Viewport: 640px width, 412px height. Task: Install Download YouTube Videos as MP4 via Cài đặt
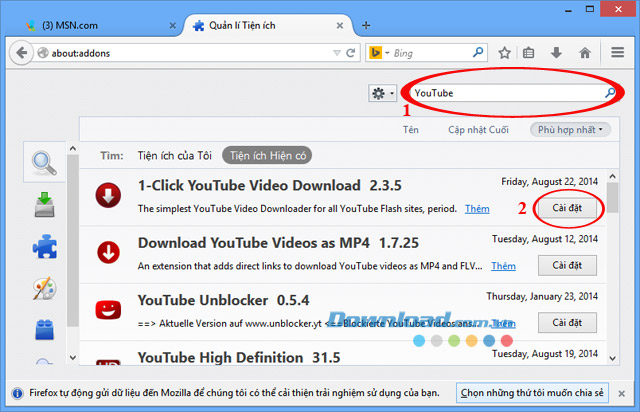pyautogui.click(x=567, y=265)
